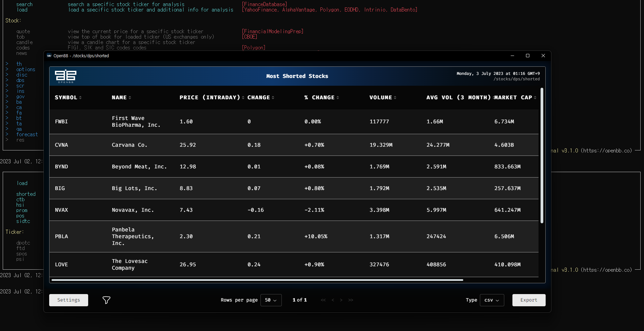Click 'quote' command in terminal
644x331 pixels.
23,32
